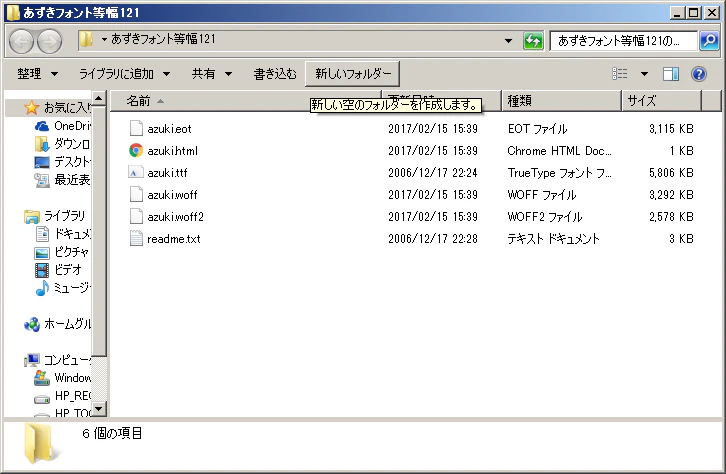The height and width of the screenshot is (474, 726).
Task: Select the readme.txt file name
Action: [174, 239]
